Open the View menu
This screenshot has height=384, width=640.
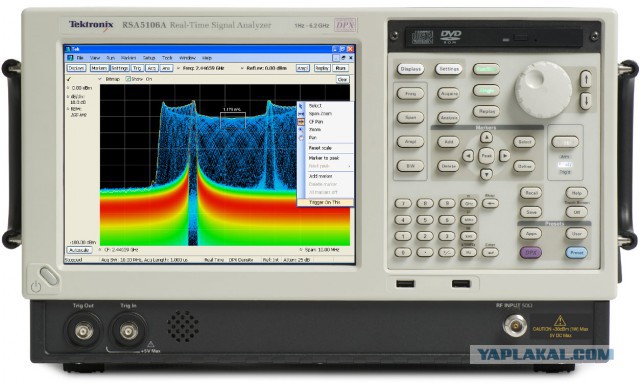[95, 58]
